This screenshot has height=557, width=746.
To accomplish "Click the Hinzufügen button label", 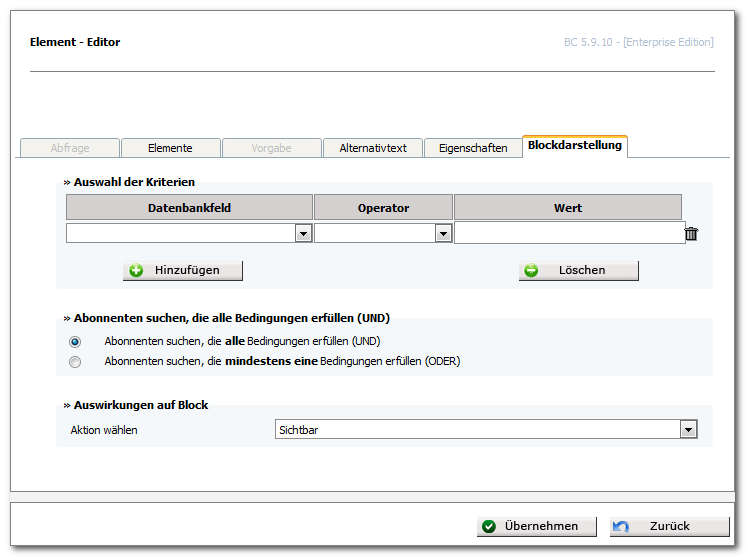I will tap(187, 270).
